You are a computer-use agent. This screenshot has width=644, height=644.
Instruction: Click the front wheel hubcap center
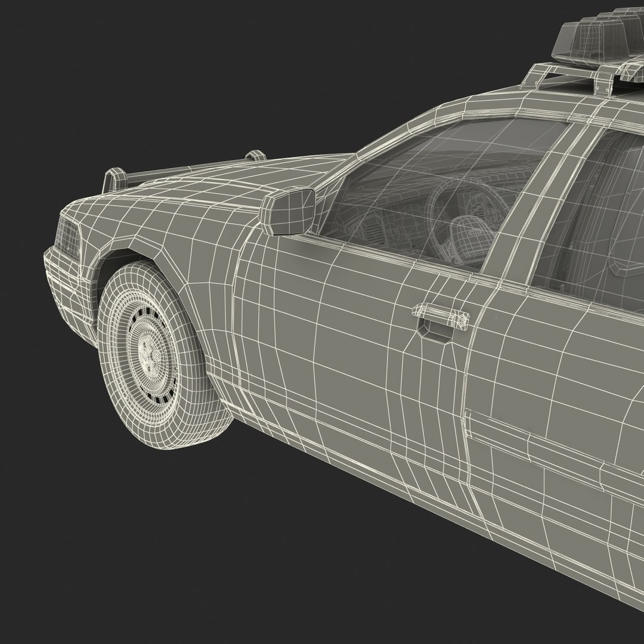pyautogui.click(x=151, y=357)
